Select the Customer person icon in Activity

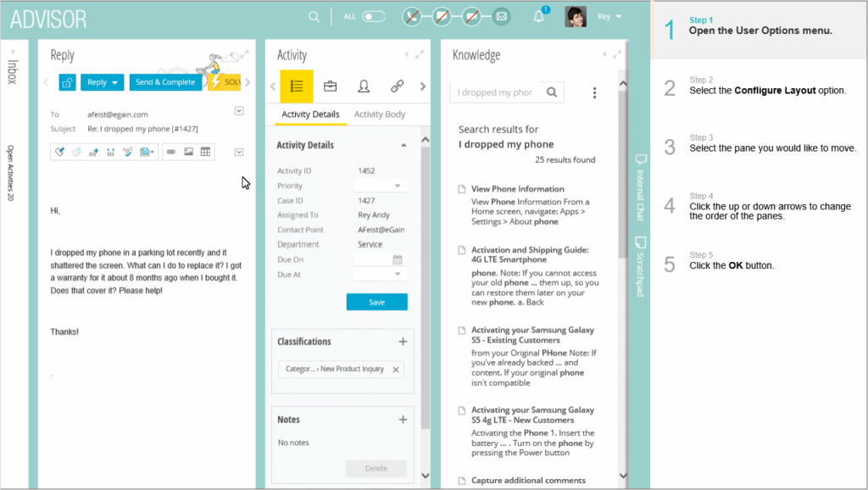click(364, 86)
